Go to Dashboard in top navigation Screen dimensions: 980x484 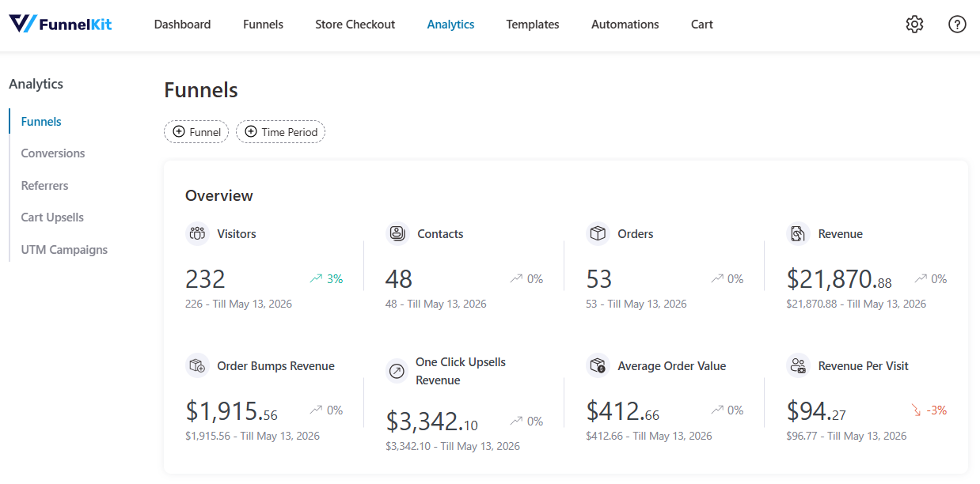point(182,25)
